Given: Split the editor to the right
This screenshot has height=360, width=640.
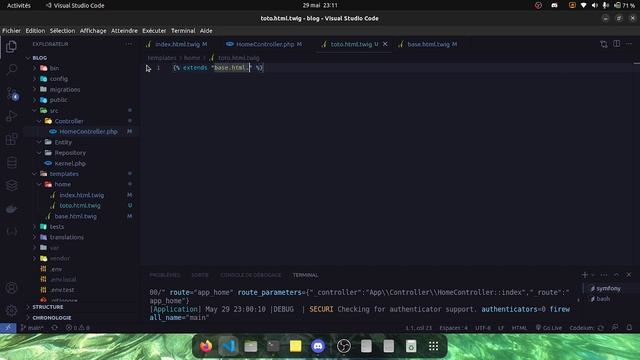Looking at the screenshot, I should tap(616, 44).
